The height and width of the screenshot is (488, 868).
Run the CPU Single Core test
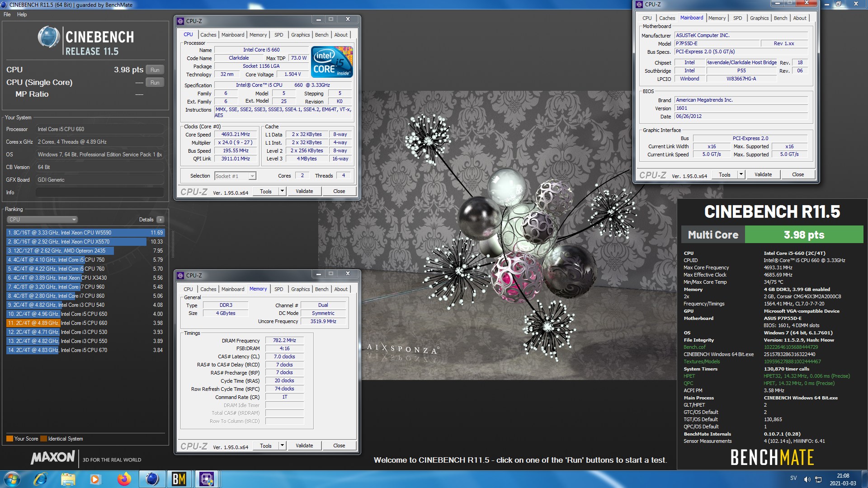click(155, 82)
